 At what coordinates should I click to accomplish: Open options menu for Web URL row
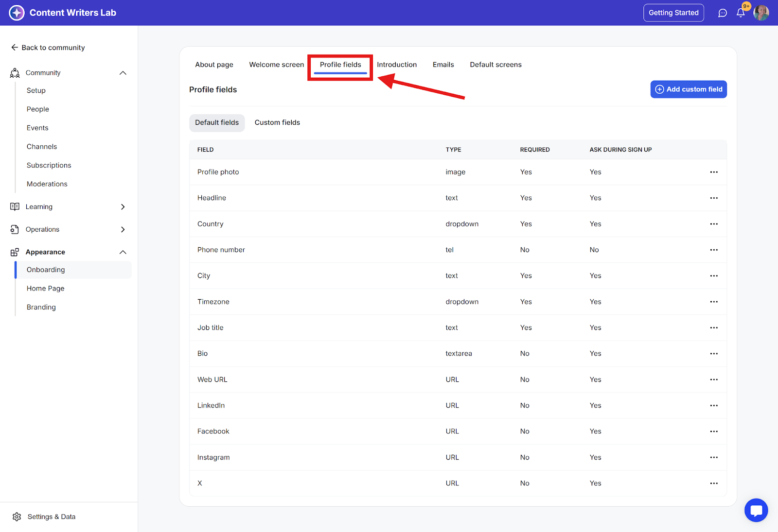pyautogui.click(x=714, y=379)
